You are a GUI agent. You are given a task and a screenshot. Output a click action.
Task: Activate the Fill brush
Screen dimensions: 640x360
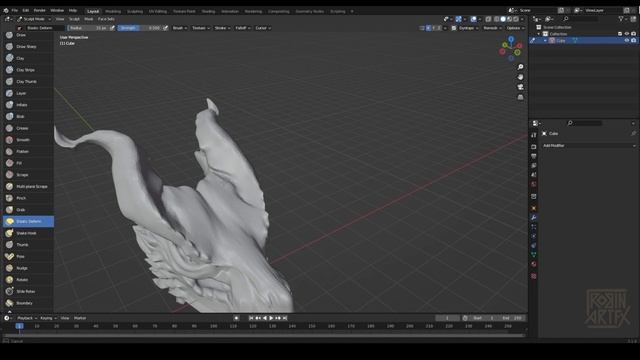28,163
